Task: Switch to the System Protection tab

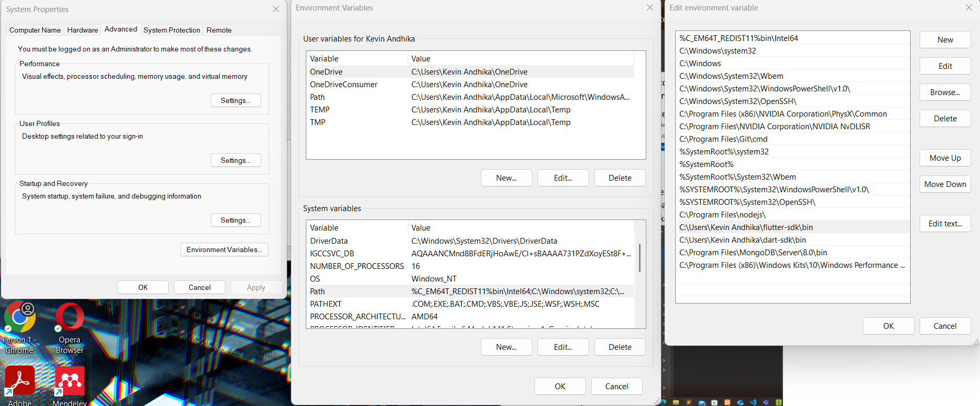Action: pyautogui.click(x=171, y=30)
